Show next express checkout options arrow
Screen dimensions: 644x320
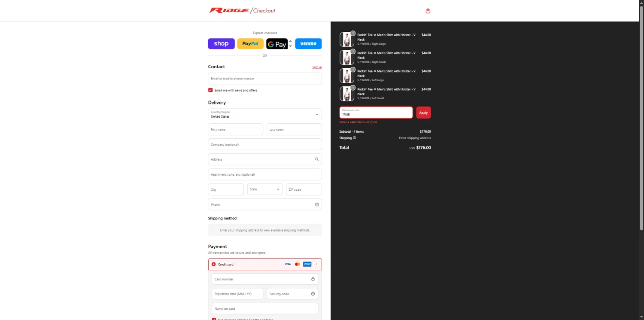point(290,46)
